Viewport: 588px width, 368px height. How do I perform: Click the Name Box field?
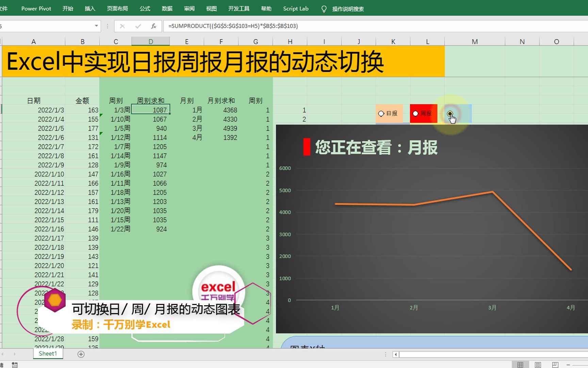(46, 26)
